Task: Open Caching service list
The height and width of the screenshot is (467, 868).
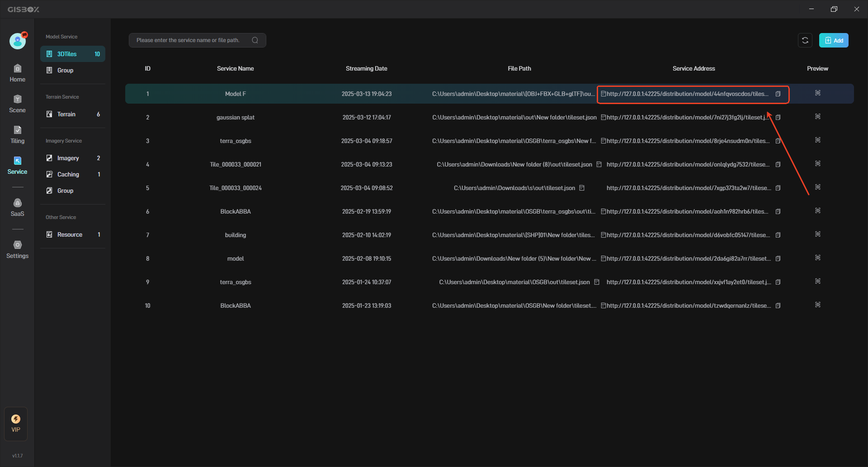Action: (x=73, y=174)
